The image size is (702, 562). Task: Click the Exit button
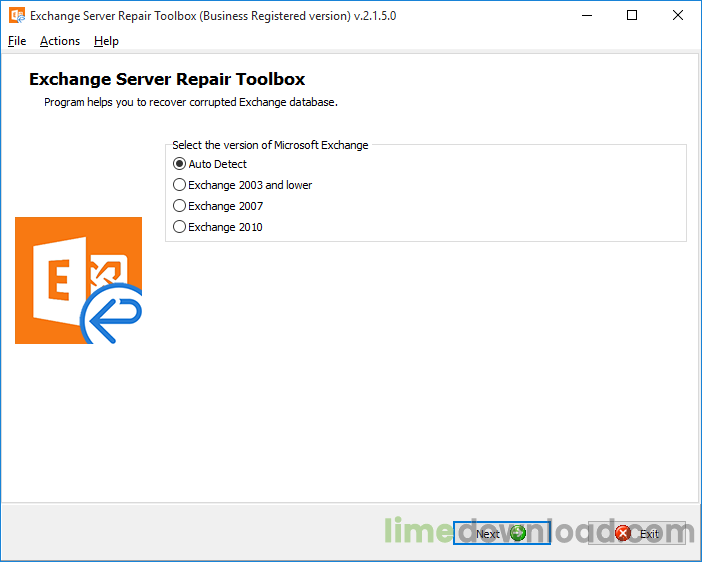pyautogui.click(x=637, y=533)
